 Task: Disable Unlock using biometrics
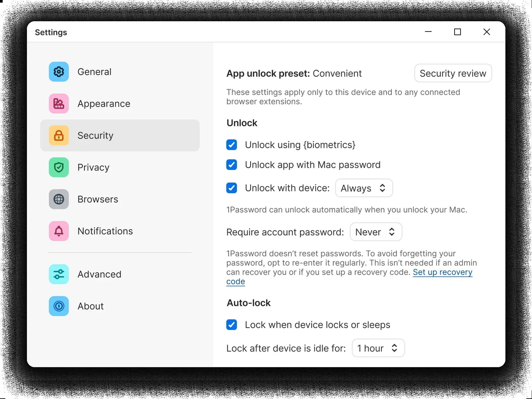click(x=231, y=145)
